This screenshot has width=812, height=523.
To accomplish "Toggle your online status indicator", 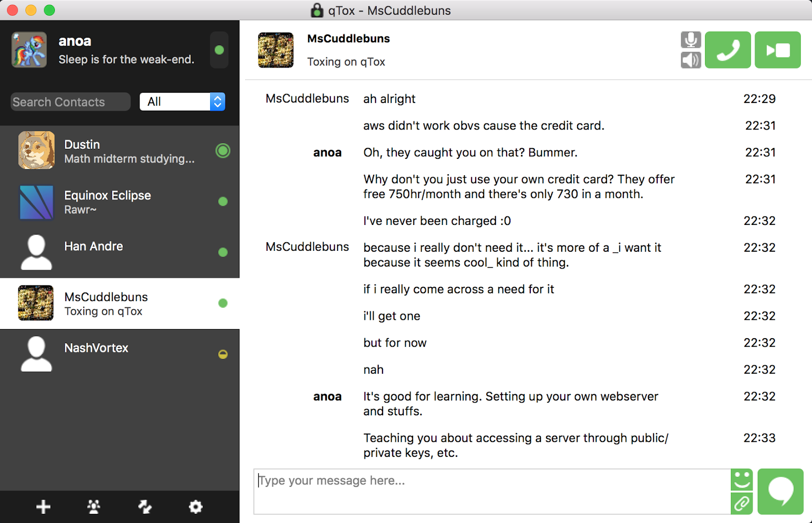I will point(219,50).
